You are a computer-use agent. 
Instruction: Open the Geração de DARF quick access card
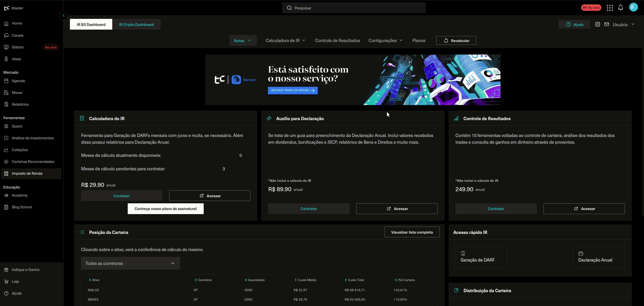tap(481, 257)
